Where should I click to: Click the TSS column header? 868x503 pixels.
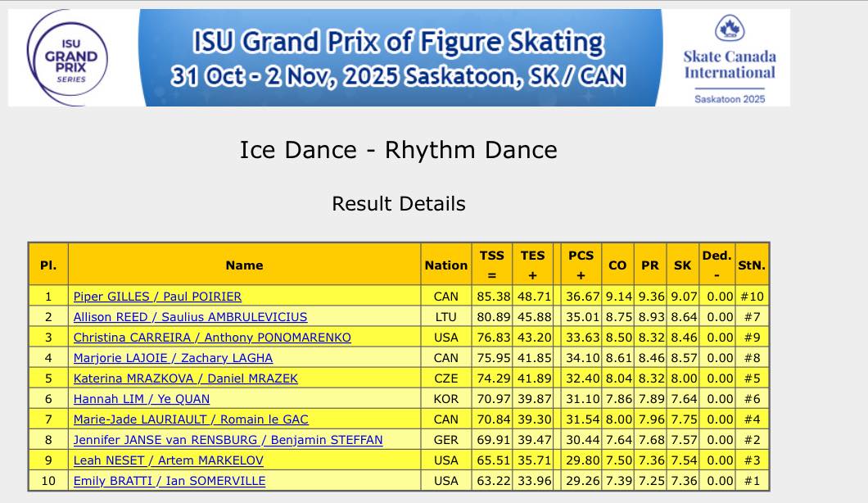492,265
